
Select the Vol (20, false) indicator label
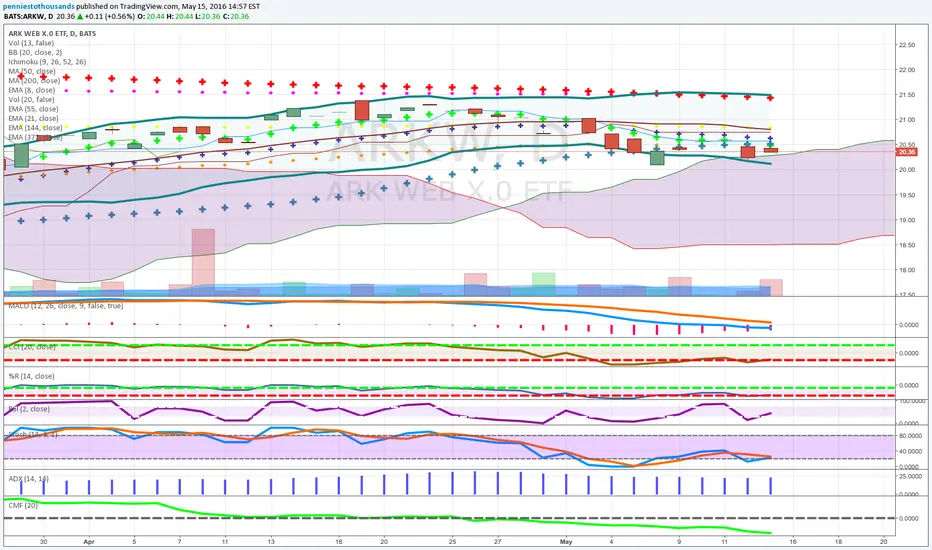(31, 100)
